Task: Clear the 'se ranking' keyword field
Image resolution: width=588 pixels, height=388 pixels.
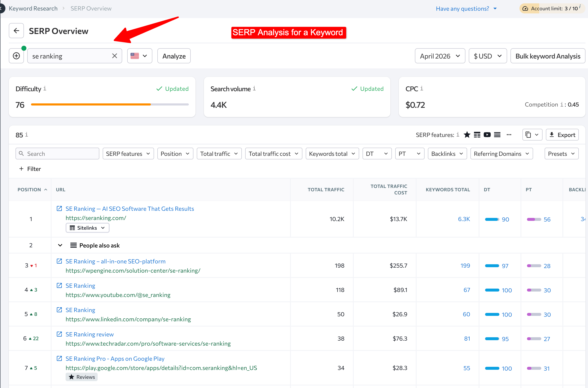Action: tap(114, 56)
